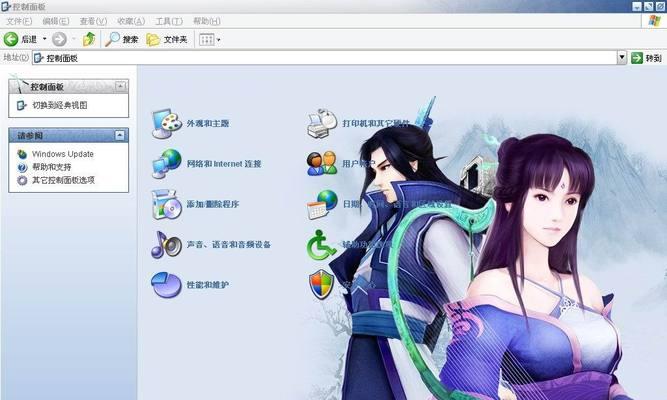
Task: Open the Windows Update link
Action: [x=63, y=154]
